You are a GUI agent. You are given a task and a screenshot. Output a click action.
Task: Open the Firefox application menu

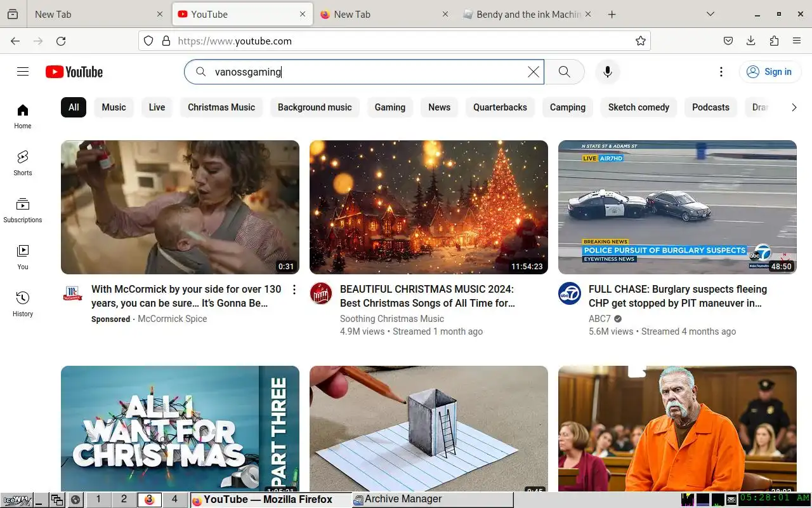pyautogui.click(x=797, y=41)
